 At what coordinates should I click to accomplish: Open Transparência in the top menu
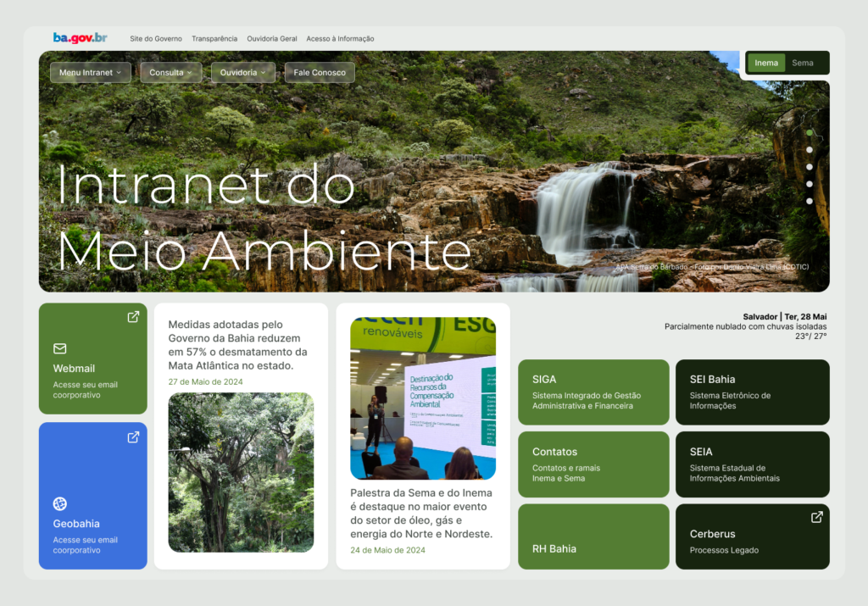[214, 39]
